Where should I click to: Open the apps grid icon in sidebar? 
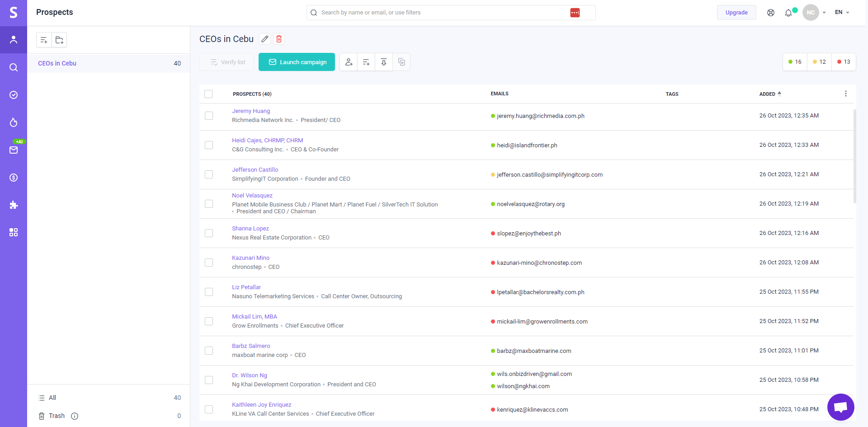(14, 232)
